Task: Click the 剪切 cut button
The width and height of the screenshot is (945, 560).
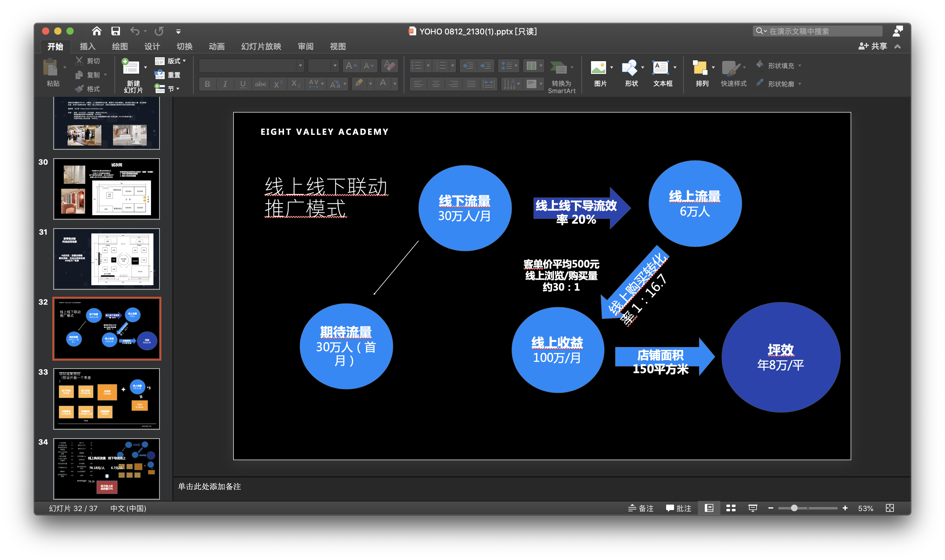Action: [88, 61]
